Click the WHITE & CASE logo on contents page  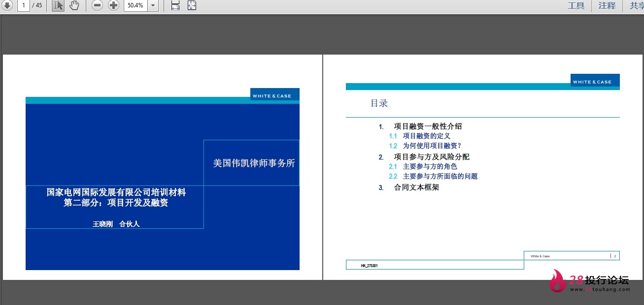(x=595, y=81)
